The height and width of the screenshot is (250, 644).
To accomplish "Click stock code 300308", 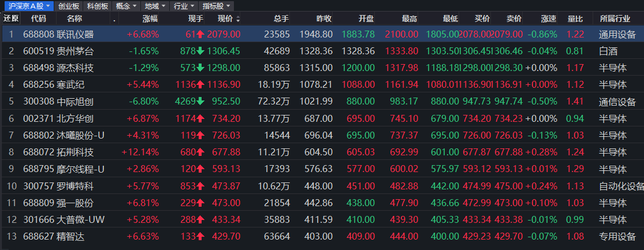I will tap(39, 102).
